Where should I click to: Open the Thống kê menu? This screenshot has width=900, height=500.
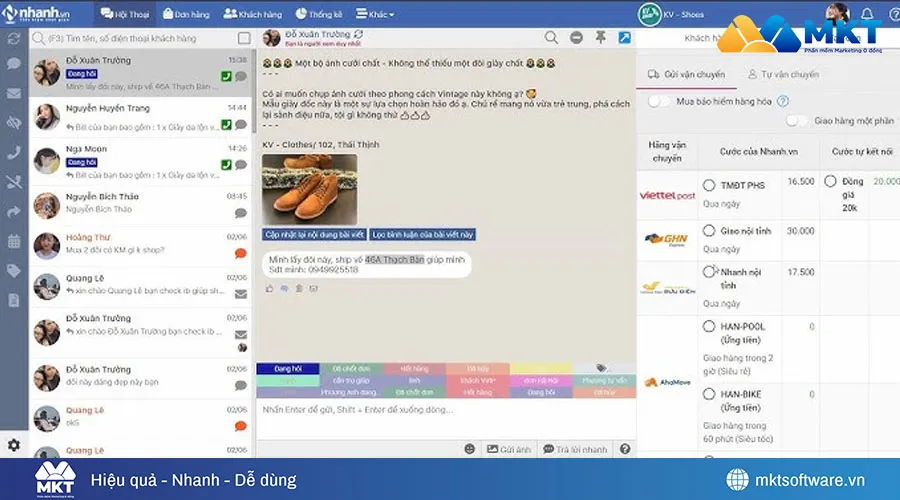(319, 14)
